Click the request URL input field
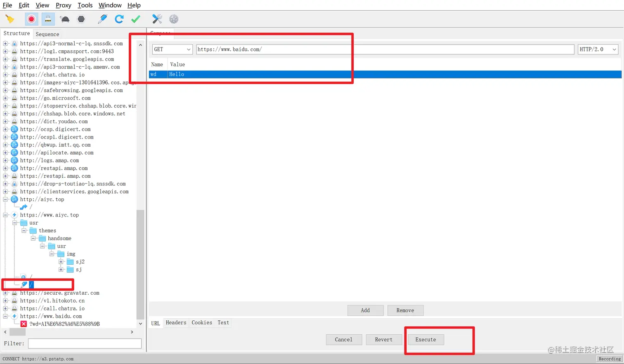Screen dimensions: 624x364 tap(385, 49)
